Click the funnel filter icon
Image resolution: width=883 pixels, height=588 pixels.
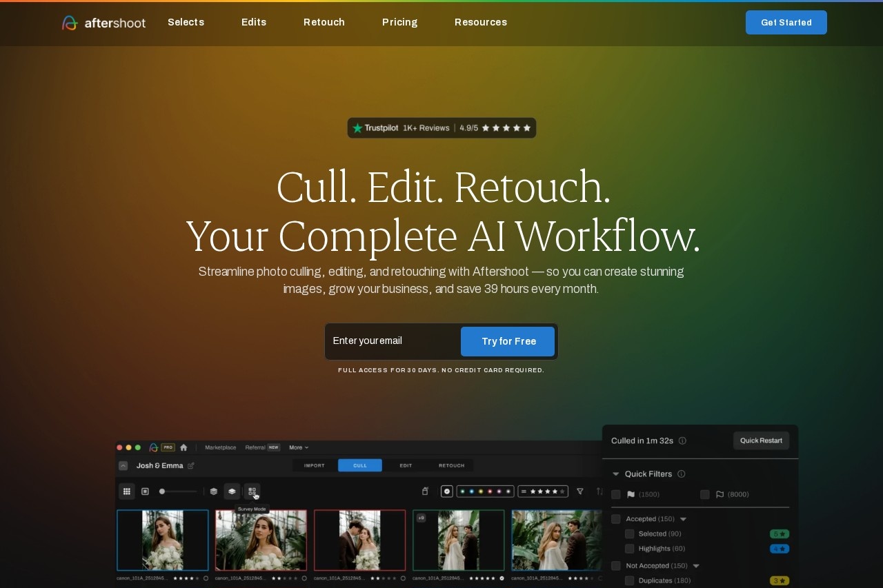[x=580, y=491]
